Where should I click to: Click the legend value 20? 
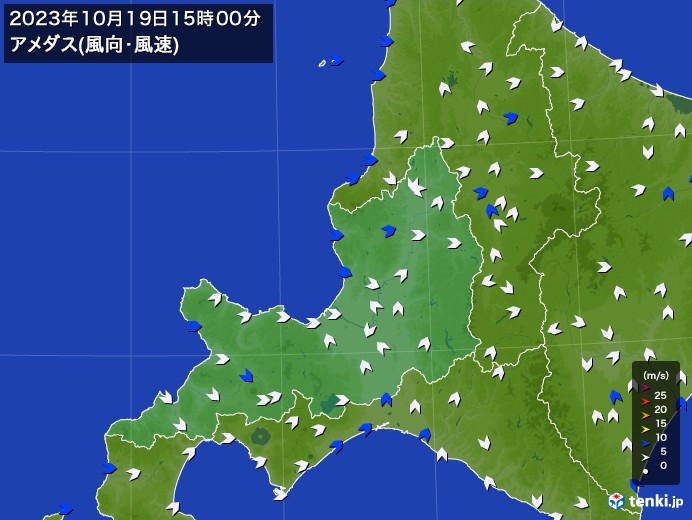coord(661,410)
